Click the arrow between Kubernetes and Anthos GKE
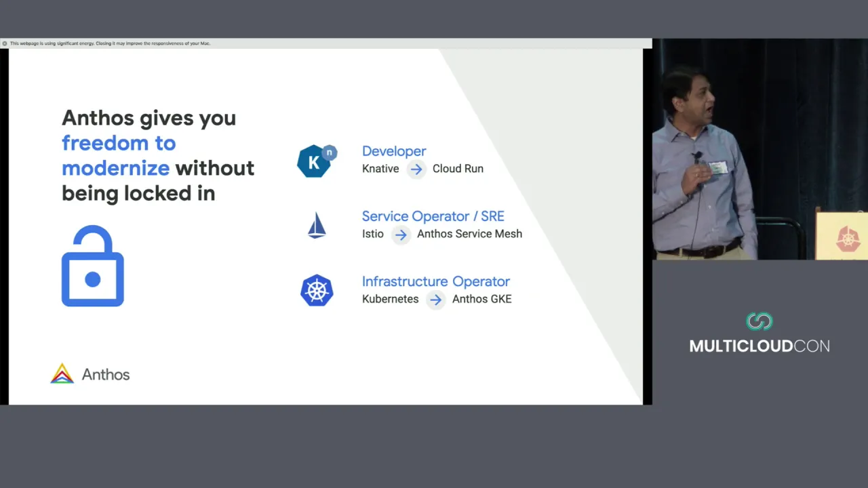Screen dimensions: 868x488 click(x=435, y=300)
